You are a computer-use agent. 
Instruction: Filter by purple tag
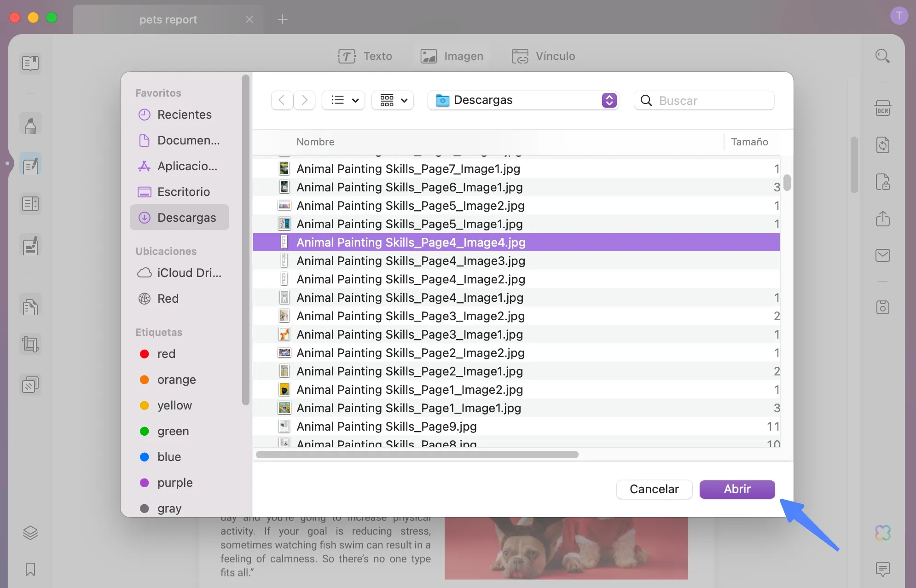pos(180,483)
